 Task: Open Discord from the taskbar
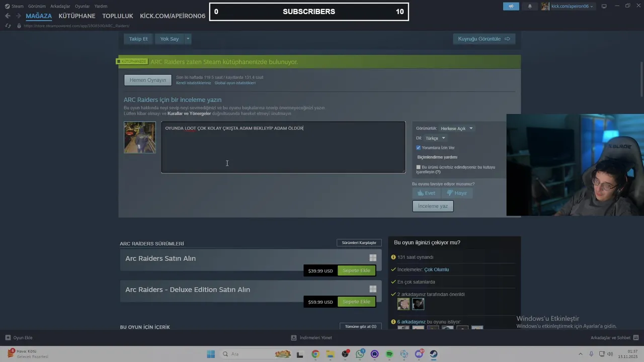click(419, 354)
